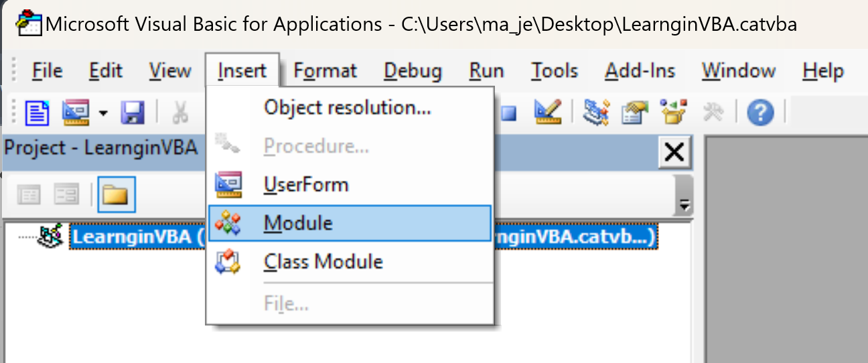Choose Class Module in the Insert menu
Screen dimensions: 868x363
click(x=323, y=261)
